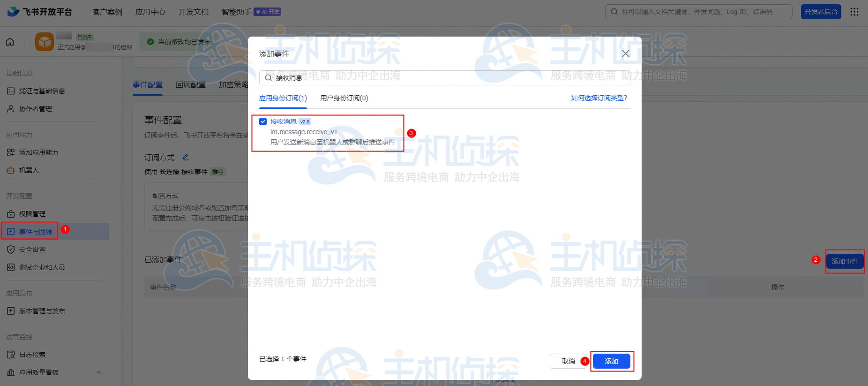Select 版本管理与发布 in sidebar
This screenshot has width=868, height=386.
tap(42, 311)
